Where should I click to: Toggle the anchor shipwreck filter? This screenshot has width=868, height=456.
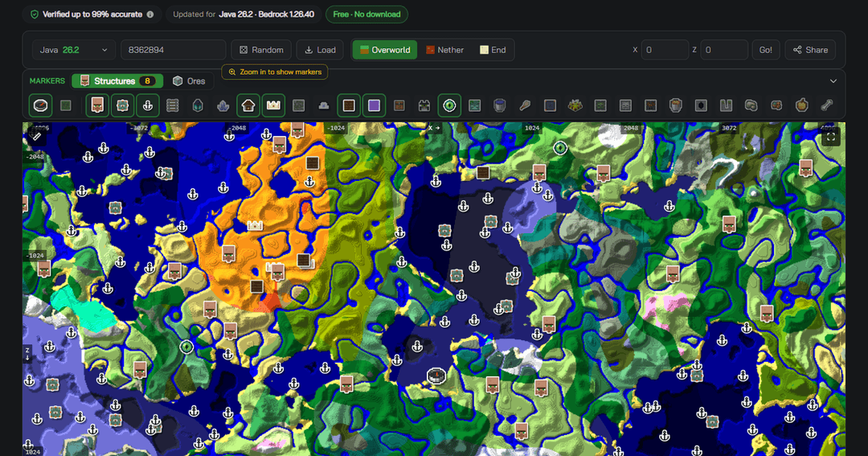148,105
